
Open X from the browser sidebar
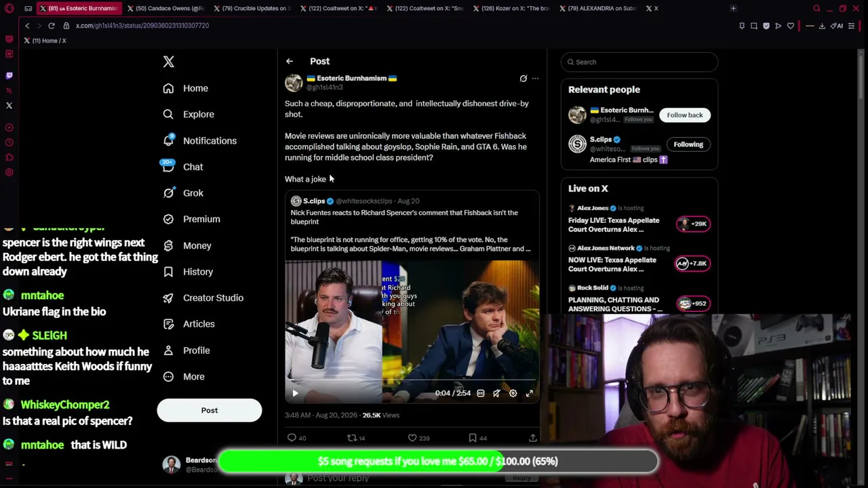point(9,106)
